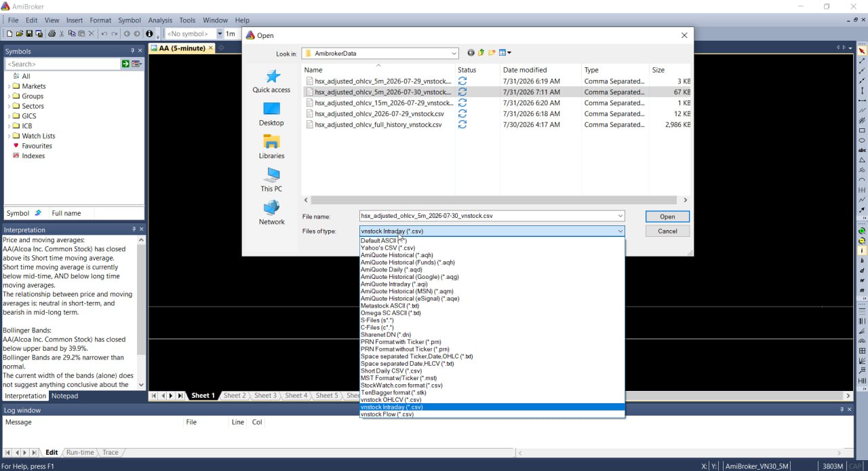Click the file list horizontal scrollbar
868x471 pixels.
[x=495, y=200]
